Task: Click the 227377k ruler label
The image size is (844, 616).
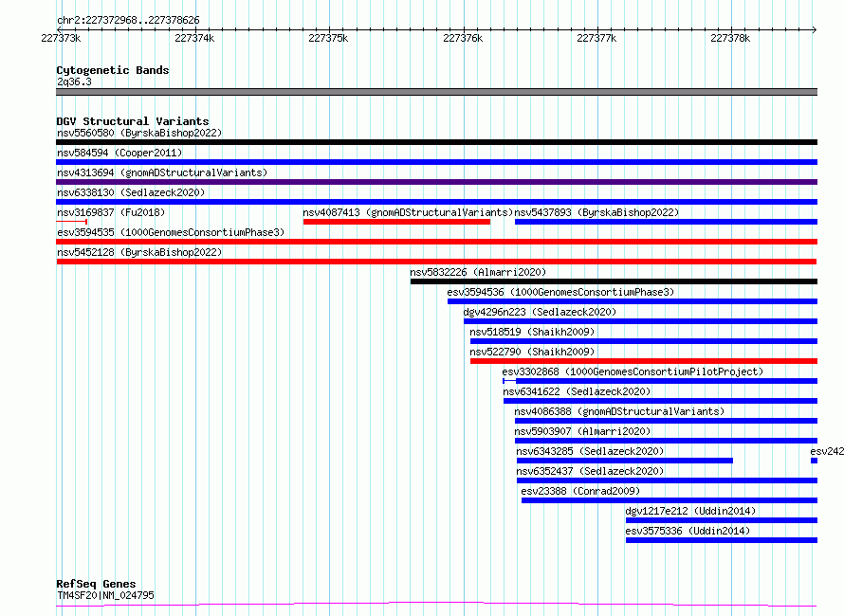Action: pyautogui.click(x=596, y=38)
